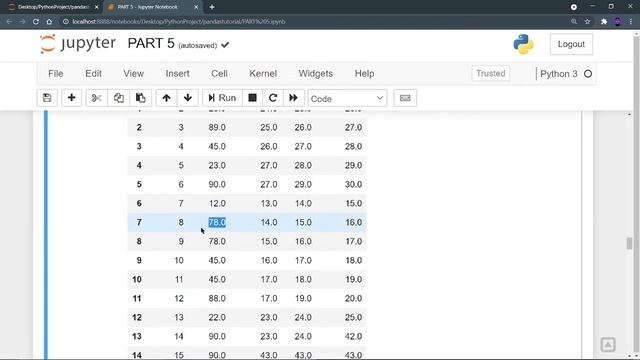Insert a cell below with plus icon

tap(71, 98)
